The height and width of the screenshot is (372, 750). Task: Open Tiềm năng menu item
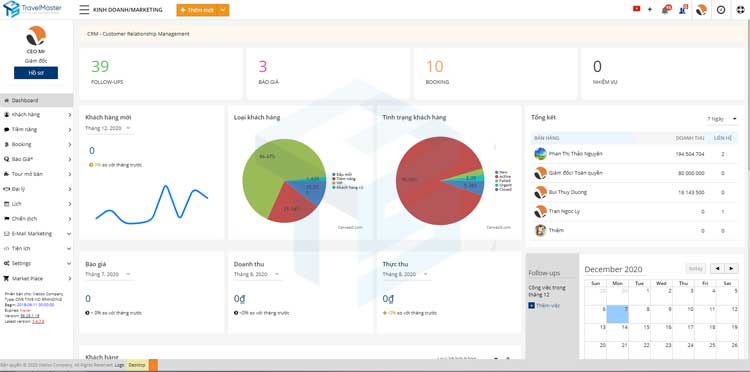pos(36,130)
